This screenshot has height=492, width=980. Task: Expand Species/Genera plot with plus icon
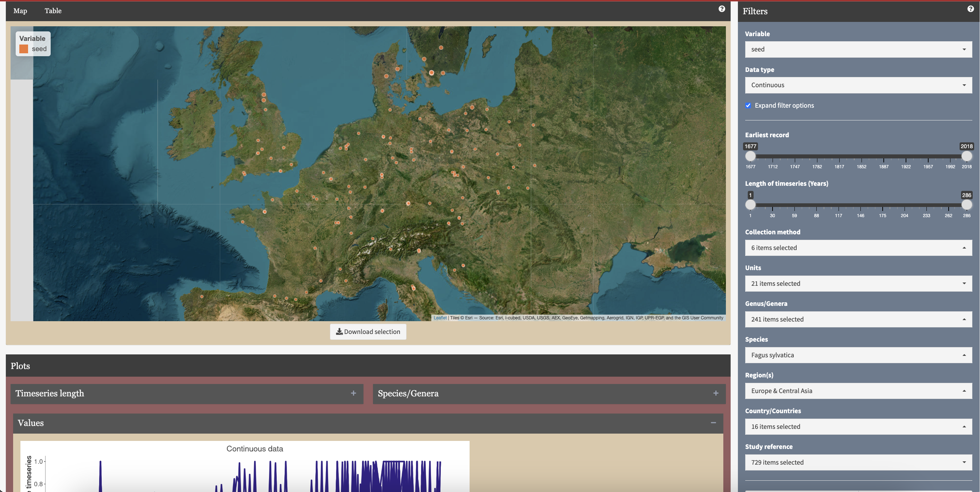[x=716, y=393]
